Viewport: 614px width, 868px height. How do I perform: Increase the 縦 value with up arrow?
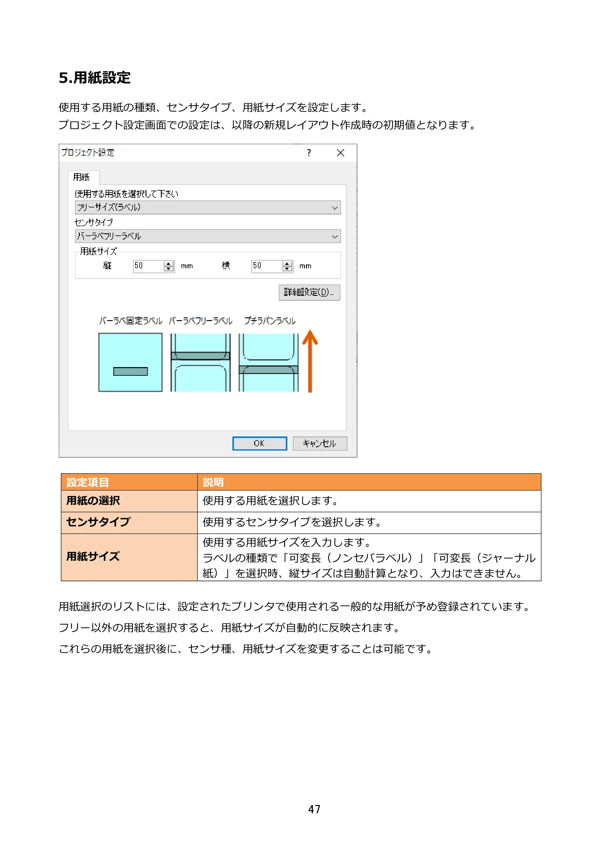(x=169, y=263)
